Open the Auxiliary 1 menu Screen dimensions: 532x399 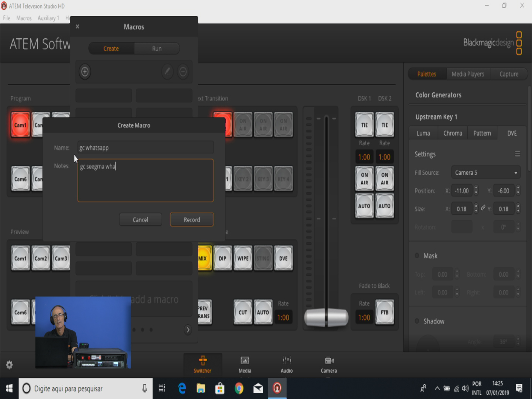pos(48,18)
